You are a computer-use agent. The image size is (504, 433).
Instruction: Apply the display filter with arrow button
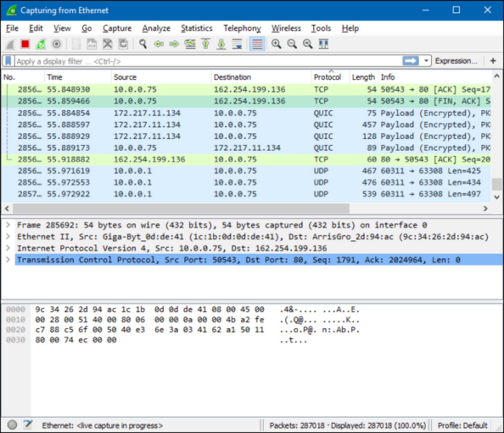click(411, 61)
